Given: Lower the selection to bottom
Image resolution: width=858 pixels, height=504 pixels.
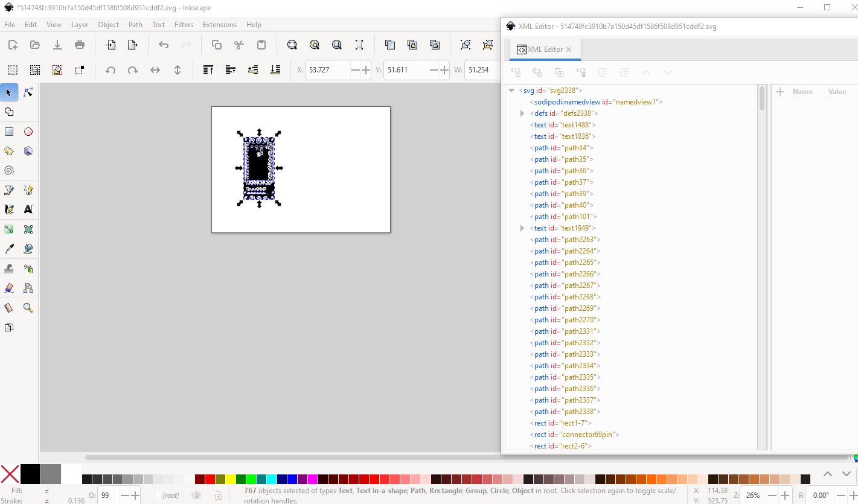Looking at the screenshot, I should pos(275,70).
